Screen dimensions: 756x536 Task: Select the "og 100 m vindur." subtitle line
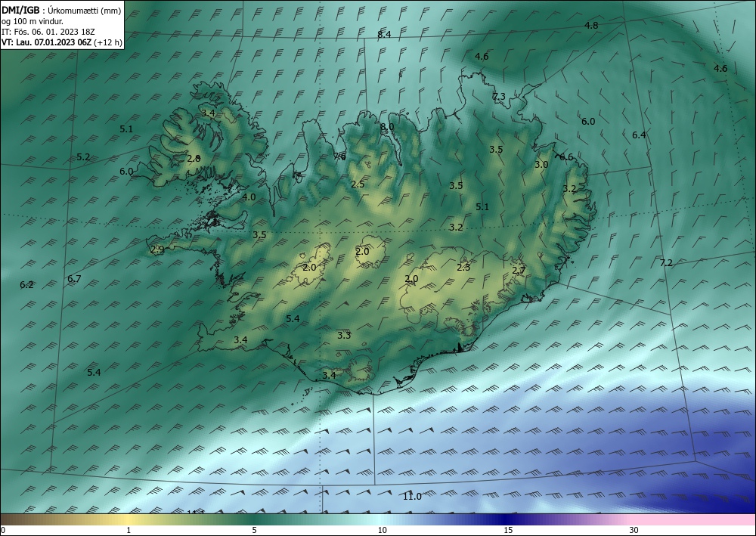tap(33, 21)
